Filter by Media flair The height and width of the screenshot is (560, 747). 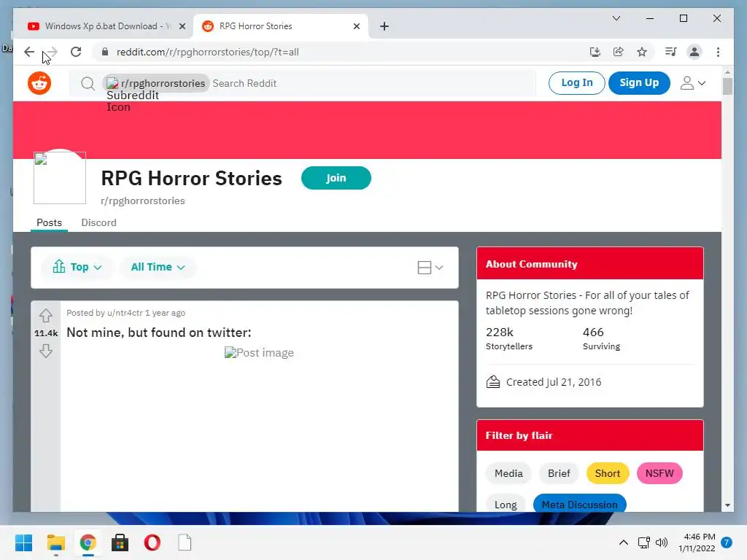[508, 473]
